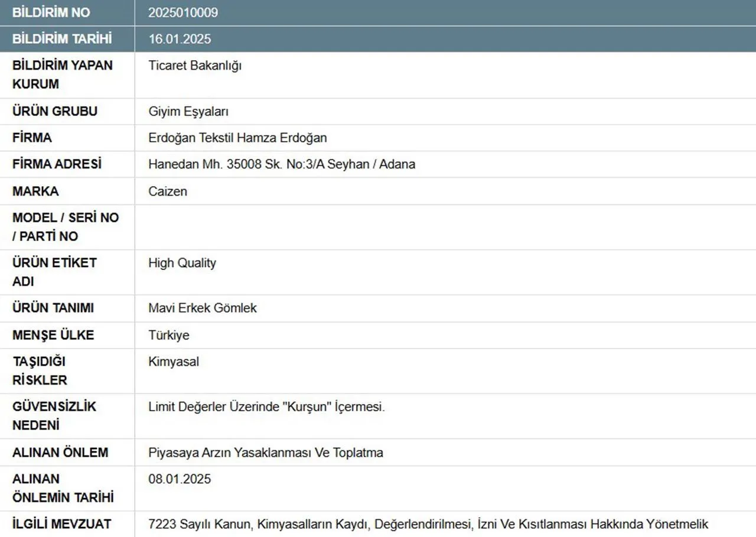Click the BİLDİRİM NO header label

(51, 12)
